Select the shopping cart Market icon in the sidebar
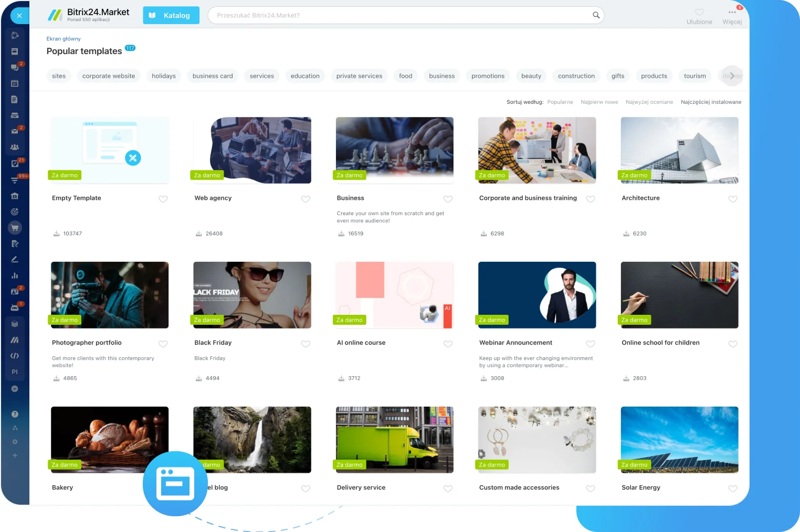800x532 pixels. [15, 228]
